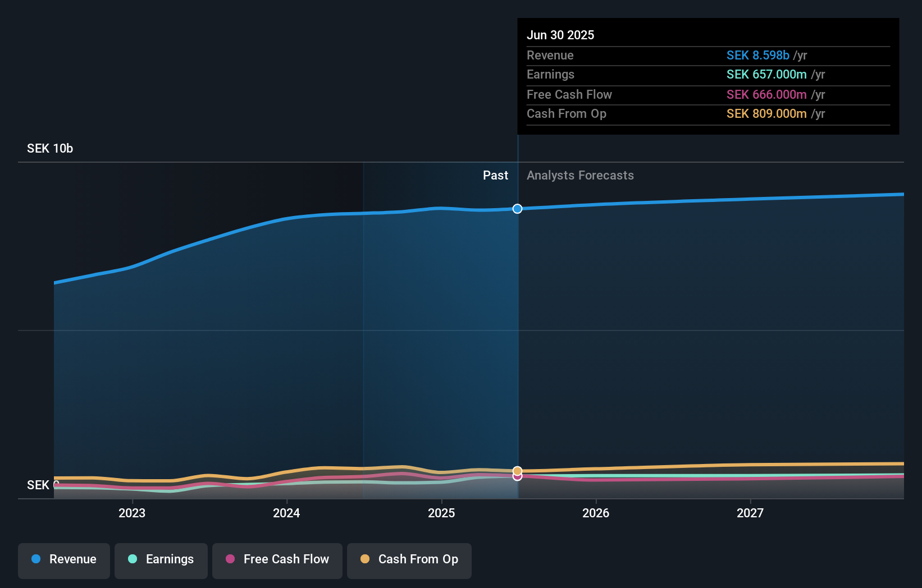The image size is (922, 588).
Task: Select the pink Free Cash Flow data point marker
Action: coord(518,476)
